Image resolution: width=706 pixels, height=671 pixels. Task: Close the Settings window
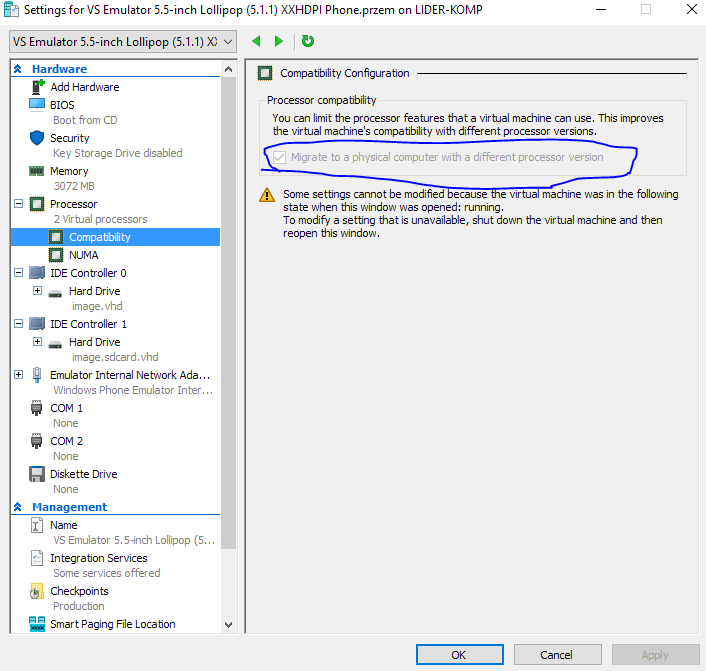692,9
